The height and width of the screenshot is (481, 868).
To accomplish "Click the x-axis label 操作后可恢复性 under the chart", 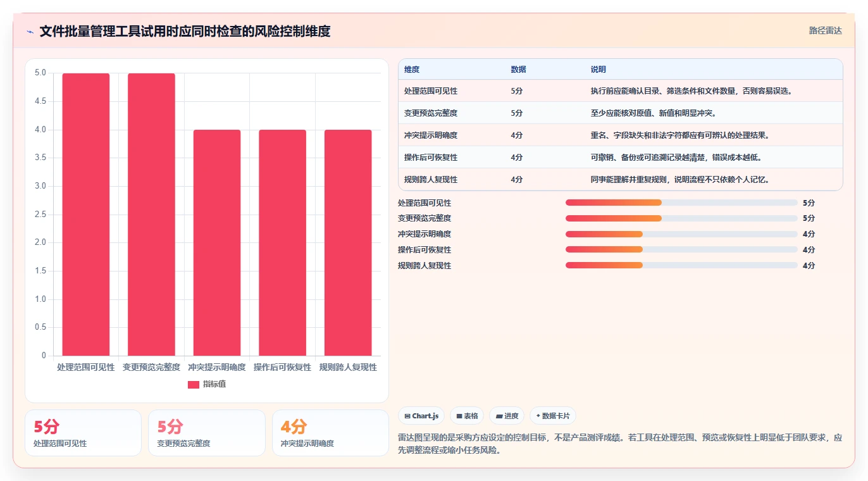I will [x=282, y=367].
